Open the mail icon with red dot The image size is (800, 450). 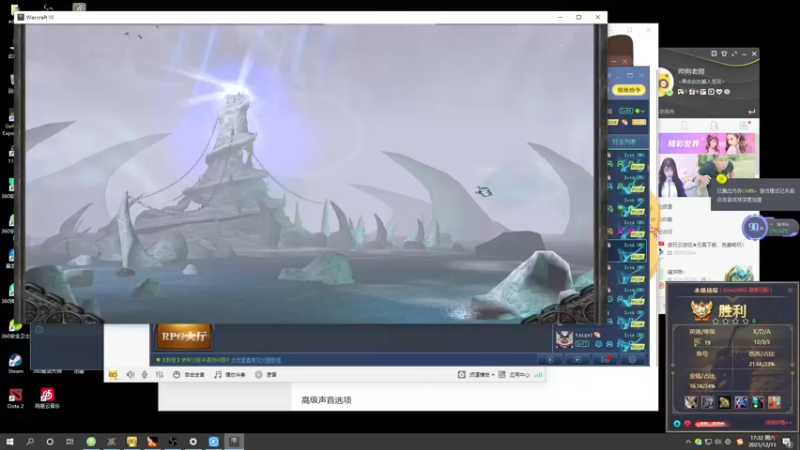pyautogui.click(x=605, y=359)
